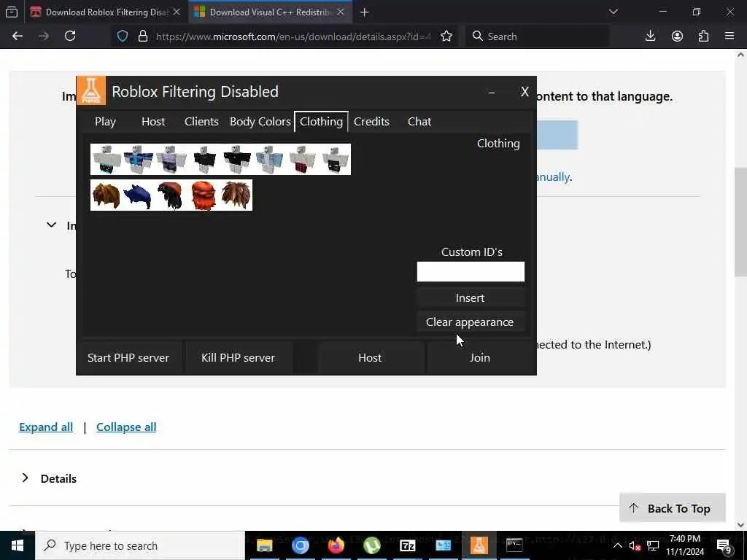The image size is (747, 560).
Task: Show hidden system tray icons
Action: tap(617, 545)
